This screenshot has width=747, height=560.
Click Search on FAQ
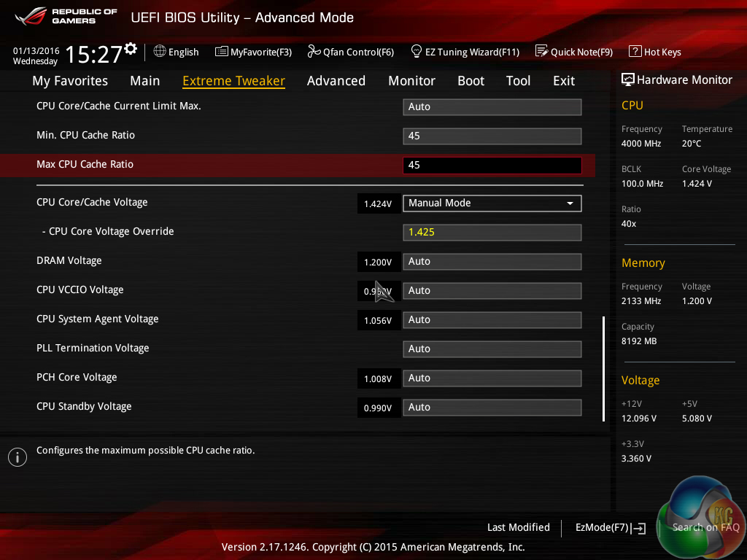coord(705,527)
